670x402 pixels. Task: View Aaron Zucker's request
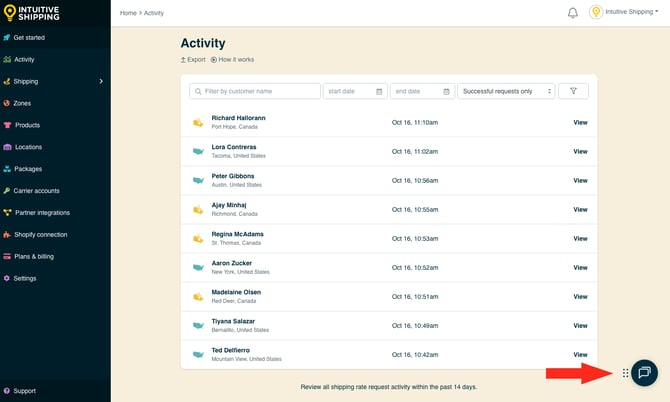click(x=580, y=268)
